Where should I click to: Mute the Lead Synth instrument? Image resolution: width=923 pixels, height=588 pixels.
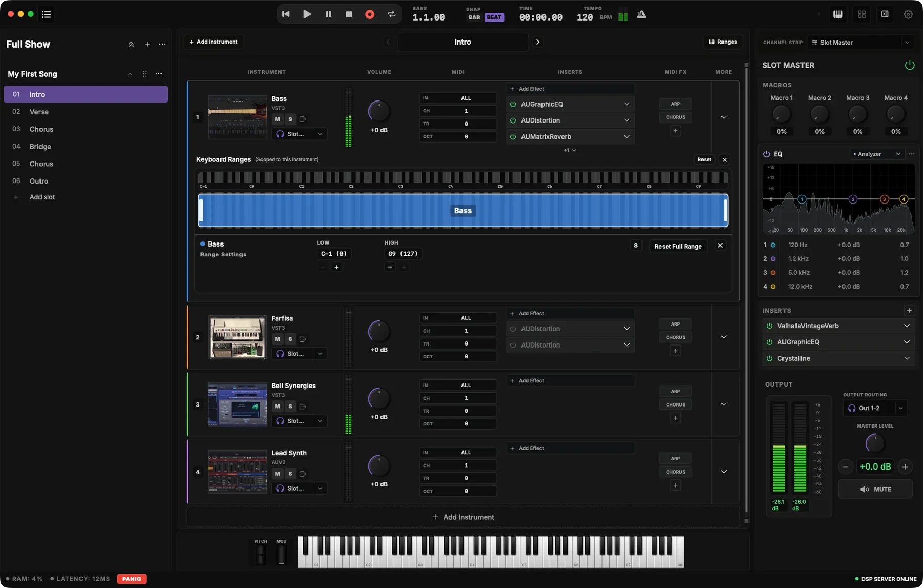pyautogui.click(x=277, y=474)
